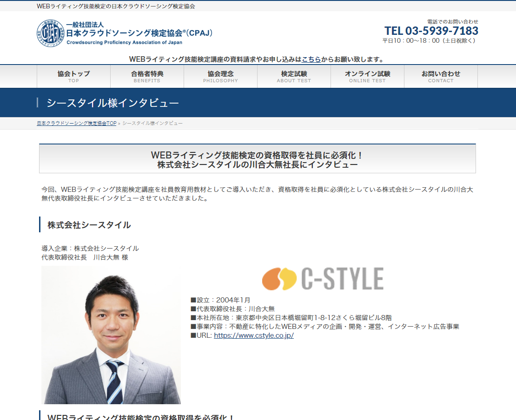Open お問い合わせ CONTACT menu item
Screen dimensions: 516x420
tap(441, 77)
